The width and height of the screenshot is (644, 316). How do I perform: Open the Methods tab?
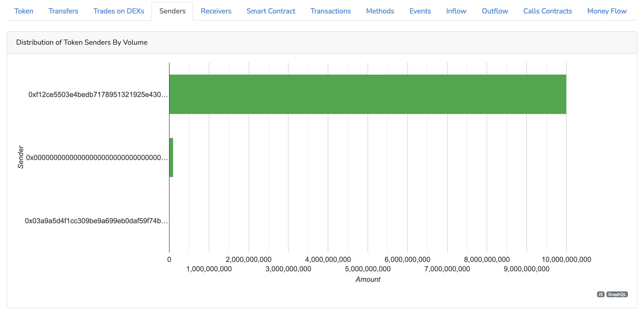380,11
